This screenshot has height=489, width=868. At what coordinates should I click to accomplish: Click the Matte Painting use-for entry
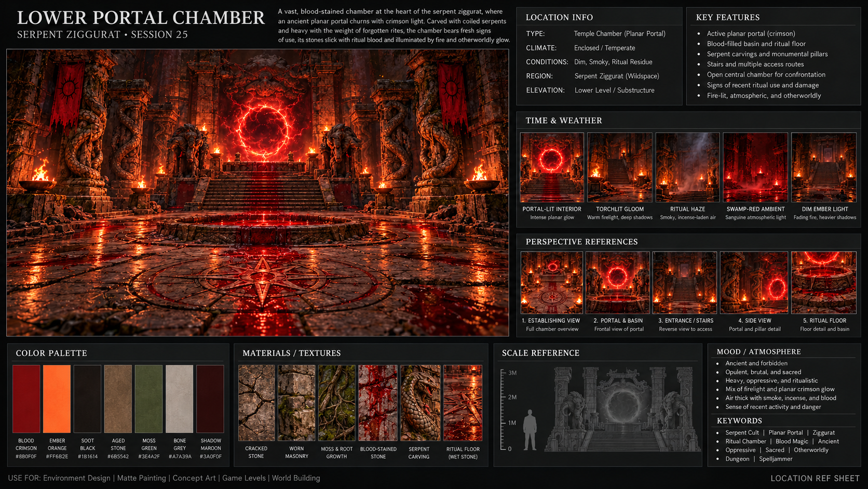coord(141,478)
